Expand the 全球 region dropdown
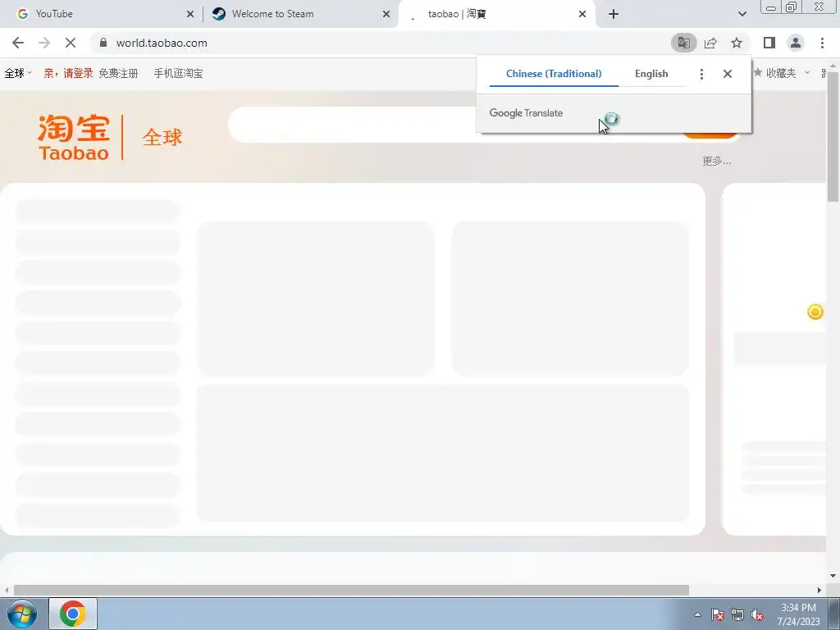840x630 pixels. pos(18,73)
